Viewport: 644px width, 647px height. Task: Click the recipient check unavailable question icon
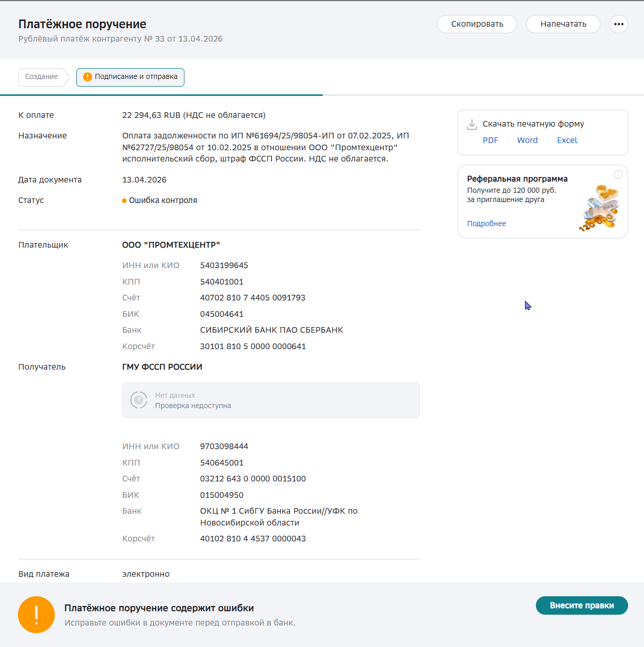point(139,400)
